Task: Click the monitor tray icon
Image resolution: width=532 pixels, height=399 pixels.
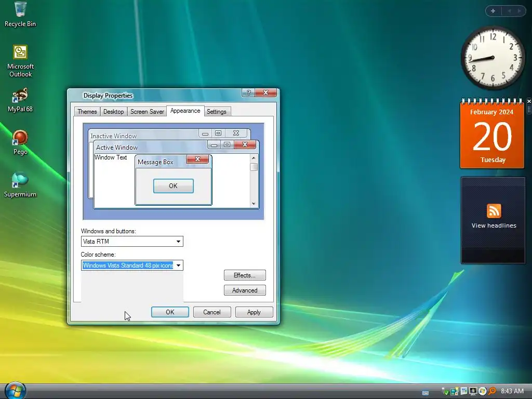Action: [473, 391]
